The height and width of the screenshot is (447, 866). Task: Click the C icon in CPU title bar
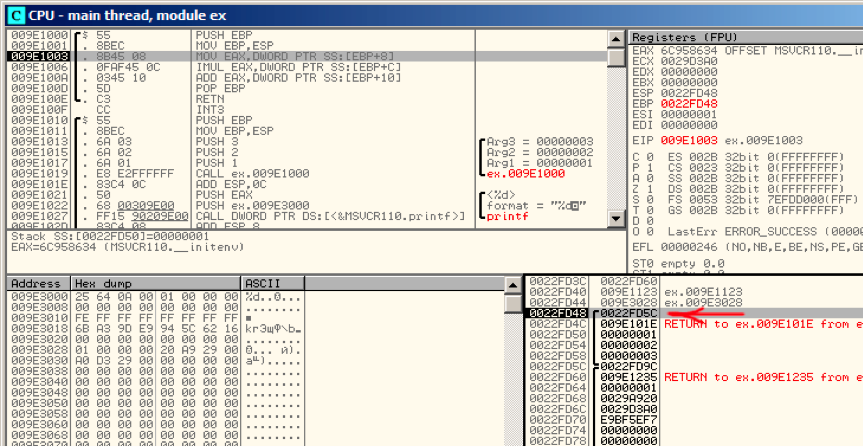coord(17,15)
